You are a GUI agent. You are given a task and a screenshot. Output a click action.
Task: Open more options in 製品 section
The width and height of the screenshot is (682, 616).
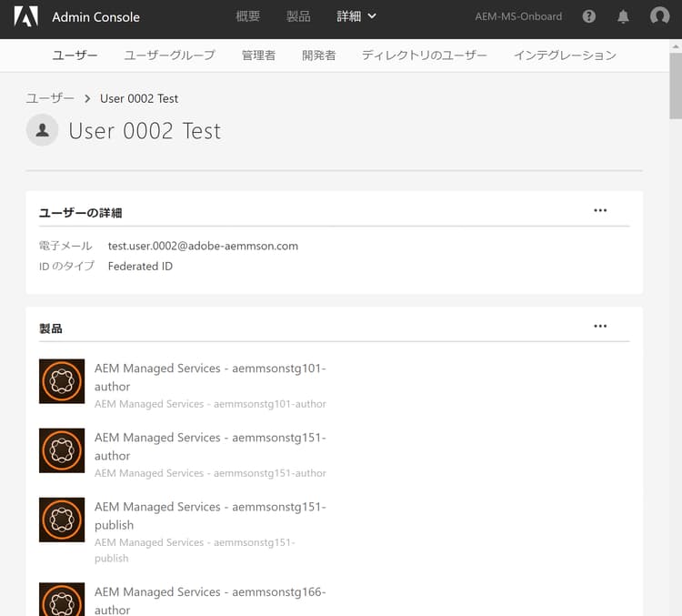click(600, 326)
